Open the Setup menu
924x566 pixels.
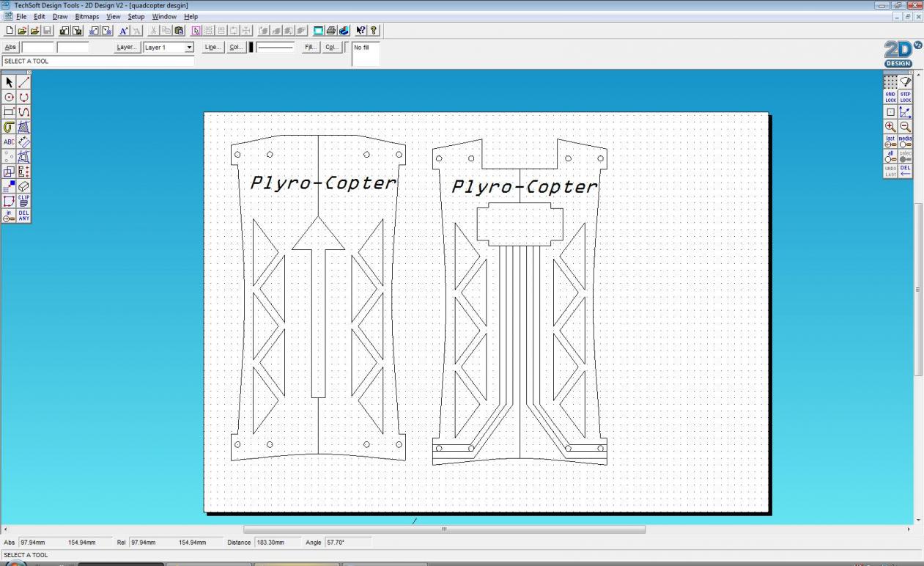click(136, 16)
